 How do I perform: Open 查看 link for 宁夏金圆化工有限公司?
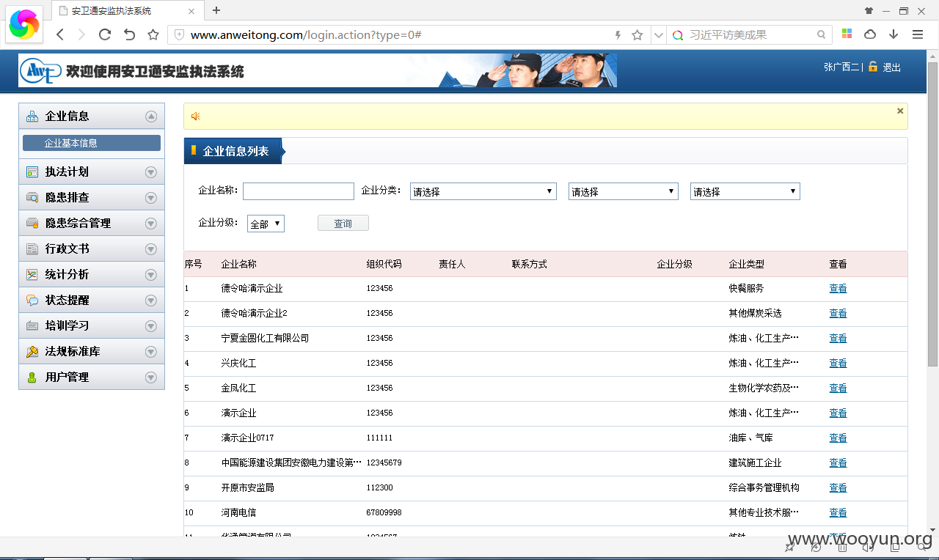coord(838,338)
